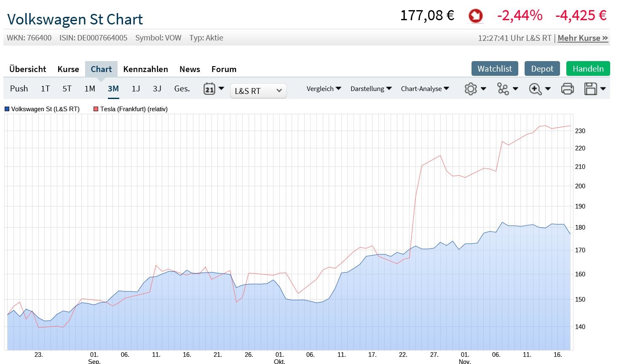Viewport: 619px width, 364px height.
Task: Select the 1J time range
Action: click(136, 88)
